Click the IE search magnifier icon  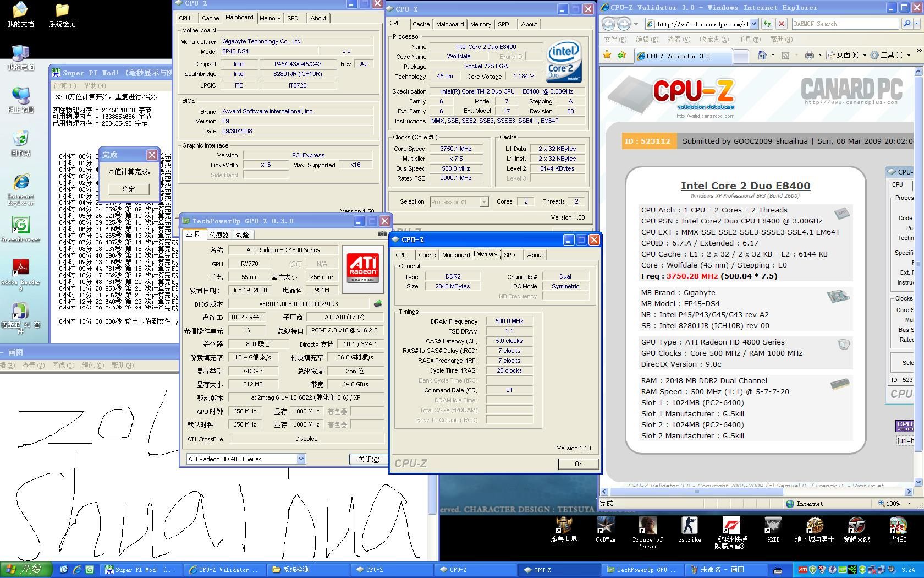[907, 24]
